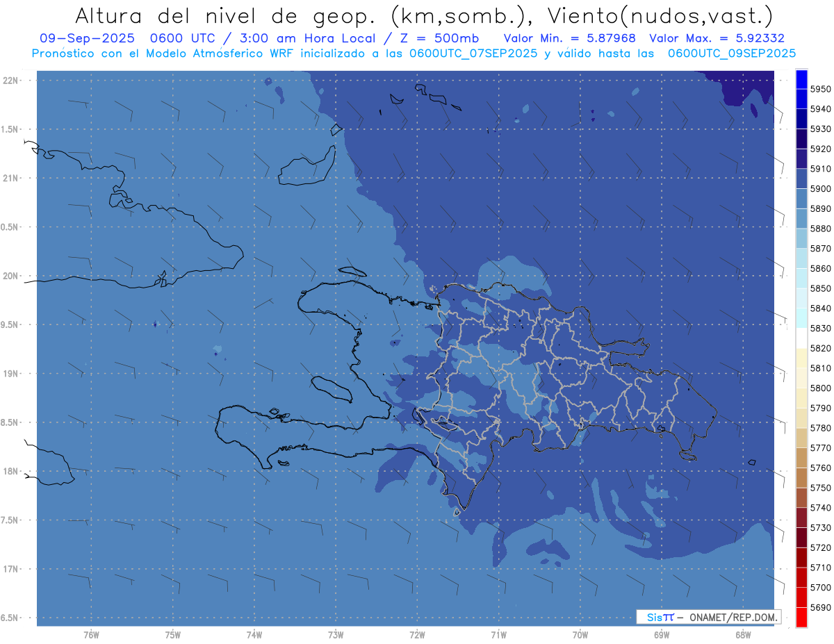Click the tan swatch between 5770 and 5760
The width and height of the screenshot is (834, 644).
[x=801, y=457]
